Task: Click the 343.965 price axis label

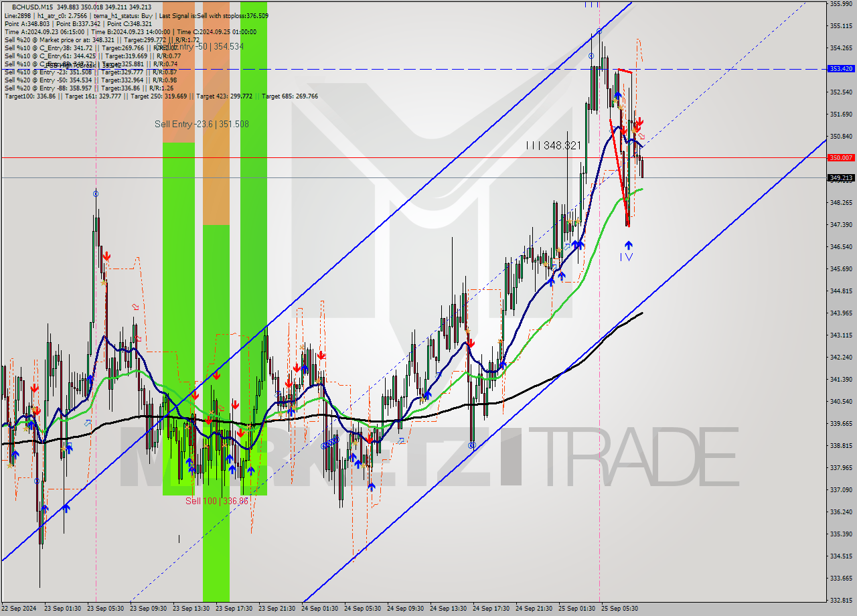Action: pyautogui.click(x=841, y=313)
